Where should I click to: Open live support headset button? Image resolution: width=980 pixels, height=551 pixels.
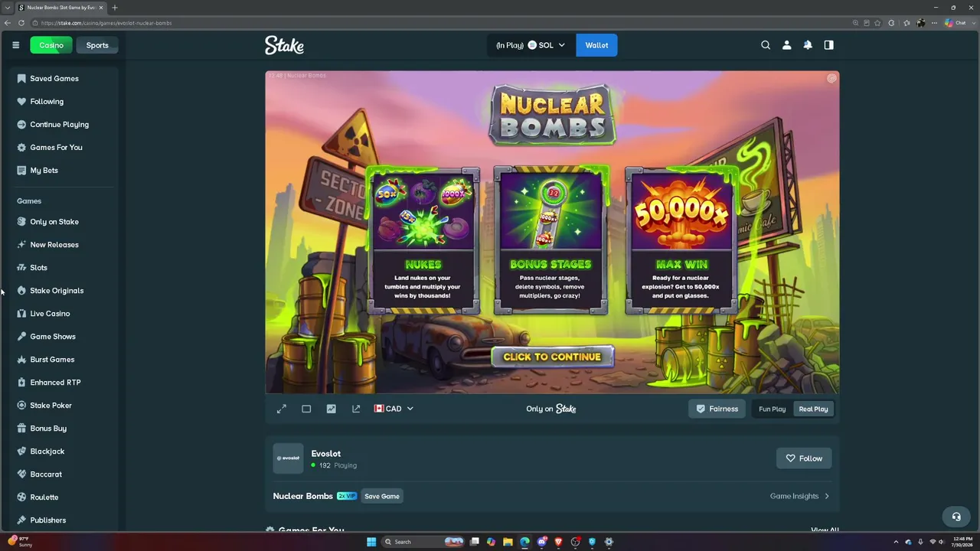pyautogui.click(x=956, y=517)
